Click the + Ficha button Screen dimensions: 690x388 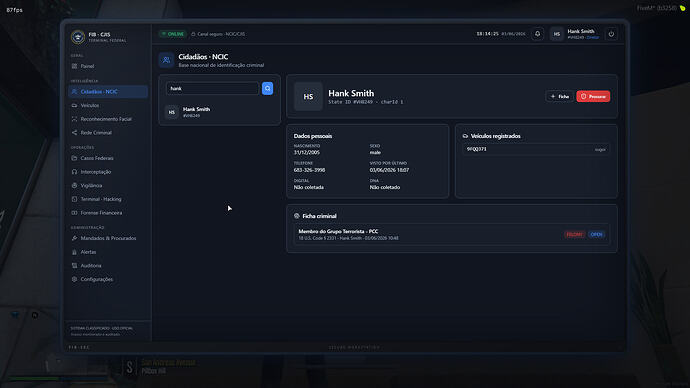click(560, 96)
